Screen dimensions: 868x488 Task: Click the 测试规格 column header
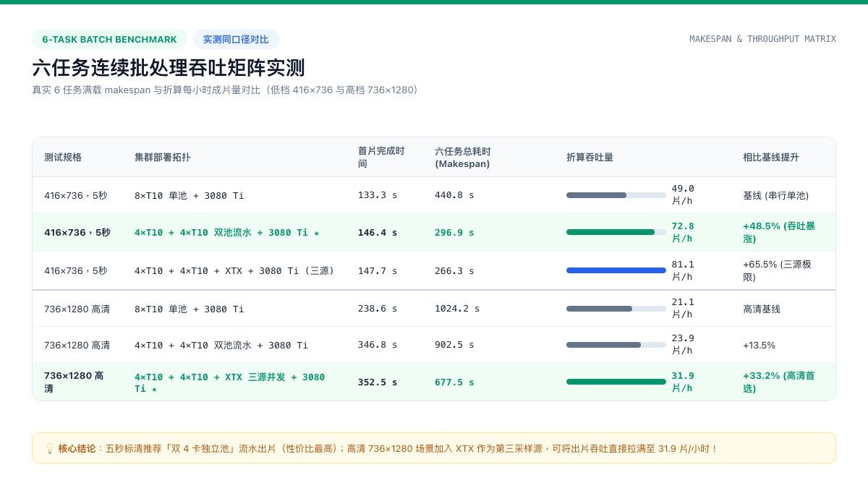(x=63, y=158)
